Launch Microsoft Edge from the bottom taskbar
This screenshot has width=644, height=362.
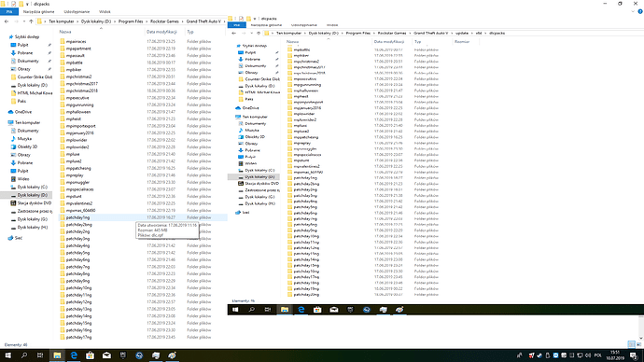coord(74,355)
